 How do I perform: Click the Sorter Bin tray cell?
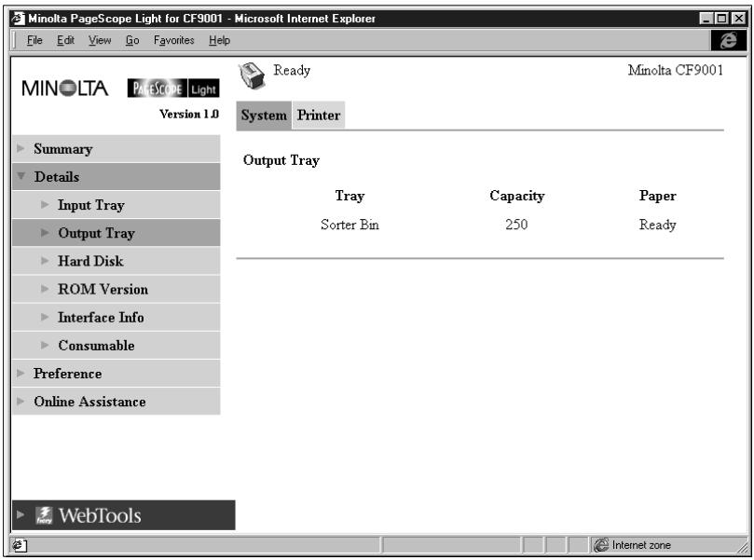[x=350, y=225]
